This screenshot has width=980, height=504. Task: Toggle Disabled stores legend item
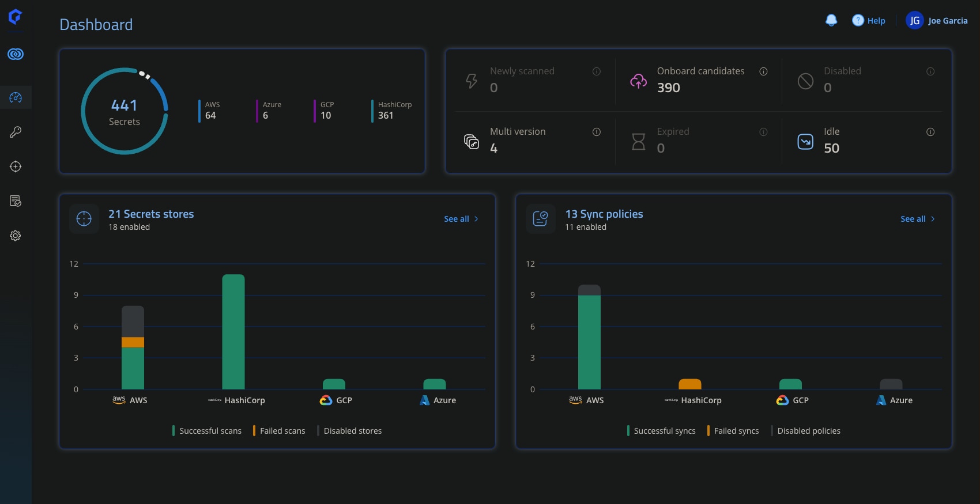pyautogui.click(x=349, y=431)
